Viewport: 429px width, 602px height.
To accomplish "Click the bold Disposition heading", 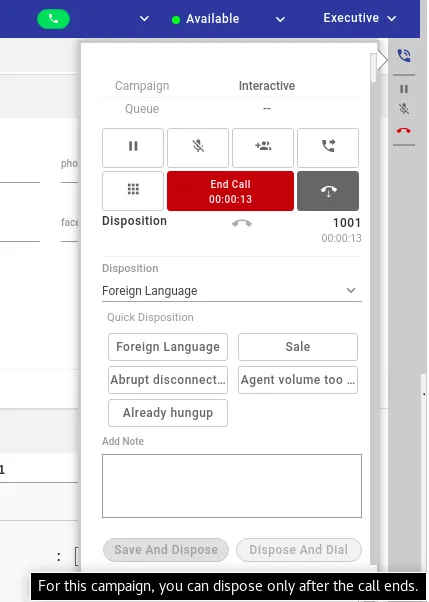I will coord(134,221).
